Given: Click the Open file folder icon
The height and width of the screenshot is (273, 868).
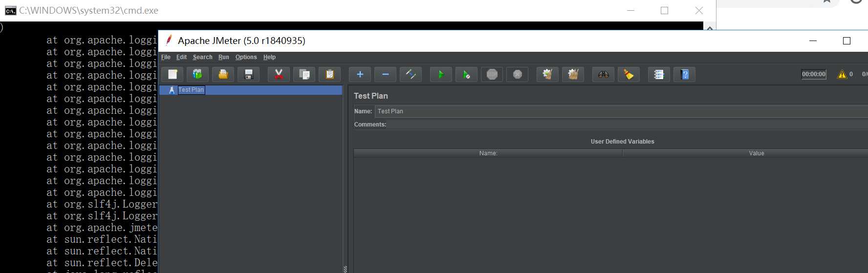Looking at the screenshot, I should 223,74.
